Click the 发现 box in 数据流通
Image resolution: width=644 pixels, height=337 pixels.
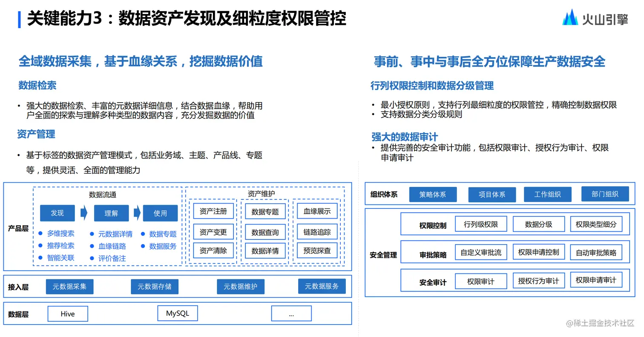pyautogui.click(x=57, y=213)
